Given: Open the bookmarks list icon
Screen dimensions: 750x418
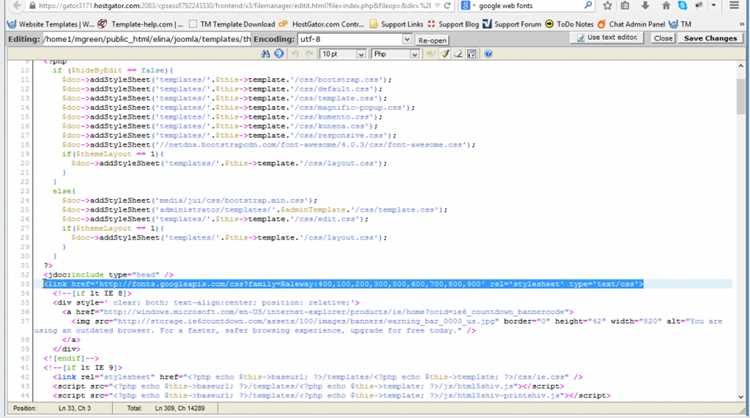Looking at the screenshot, I should tap(625, 6).
